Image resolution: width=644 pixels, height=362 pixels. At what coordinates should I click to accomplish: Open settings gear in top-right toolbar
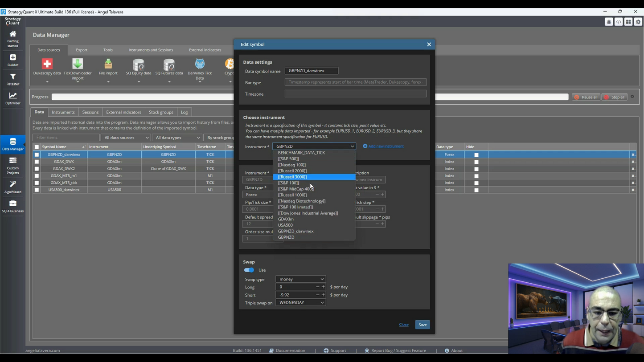tap(638, 22)
